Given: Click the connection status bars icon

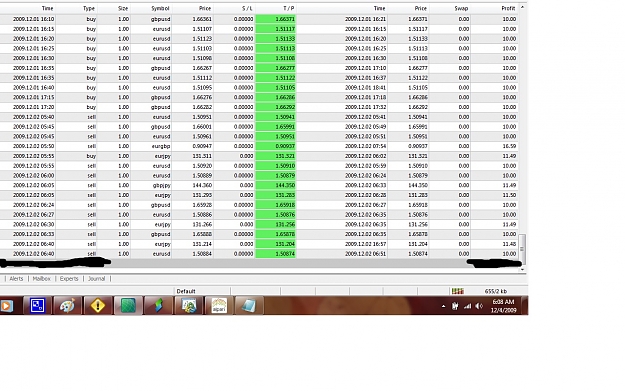Looking at the screenshot, I should pos(458,291).
